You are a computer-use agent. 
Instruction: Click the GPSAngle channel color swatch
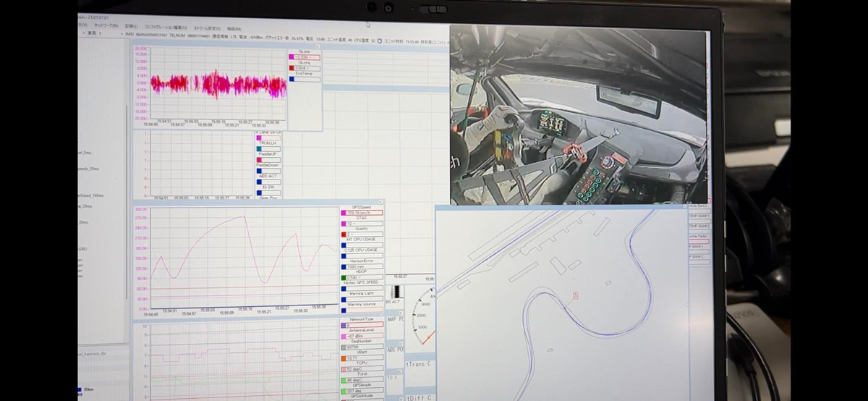point(344,390)
